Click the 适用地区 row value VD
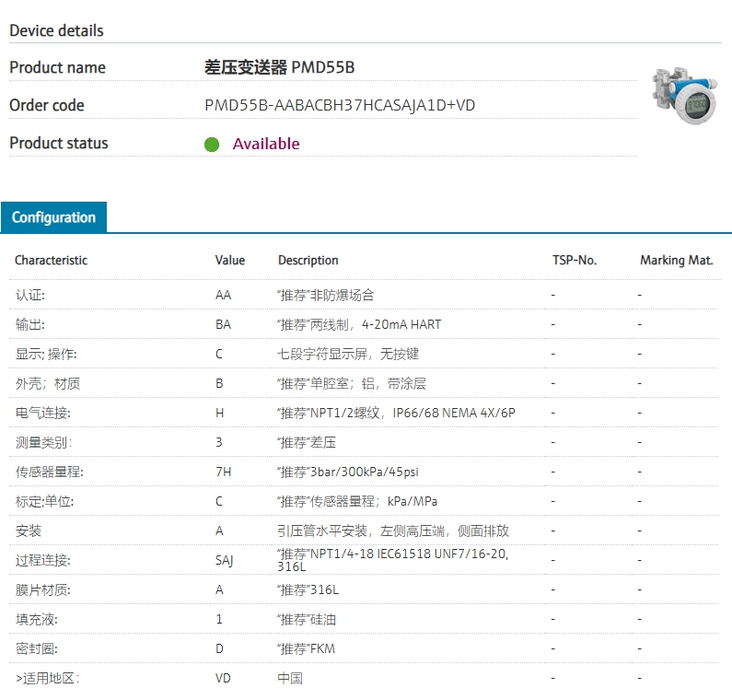The image size is (732, 700). tap(223, 678)
